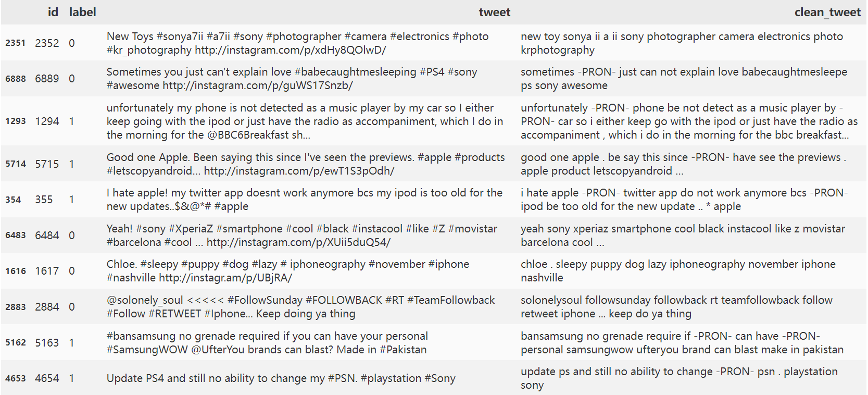Click the 'I hate apple!' tweet cell
Screen dimensions: 868x395
click(305, 200)
